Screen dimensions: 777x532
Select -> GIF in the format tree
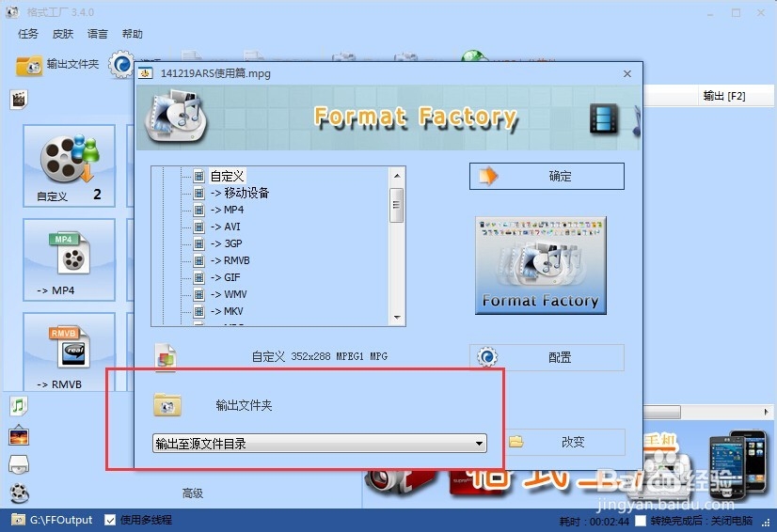(226, 277)
